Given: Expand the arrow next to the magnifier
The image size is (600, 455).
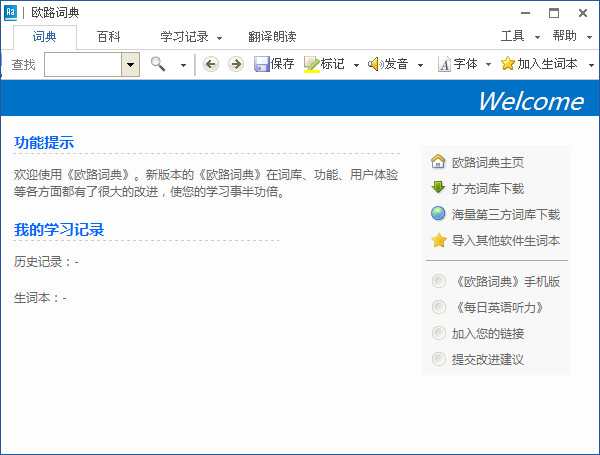Looking at the screenshot, I should pyautogui.click(x=183, y=65).
